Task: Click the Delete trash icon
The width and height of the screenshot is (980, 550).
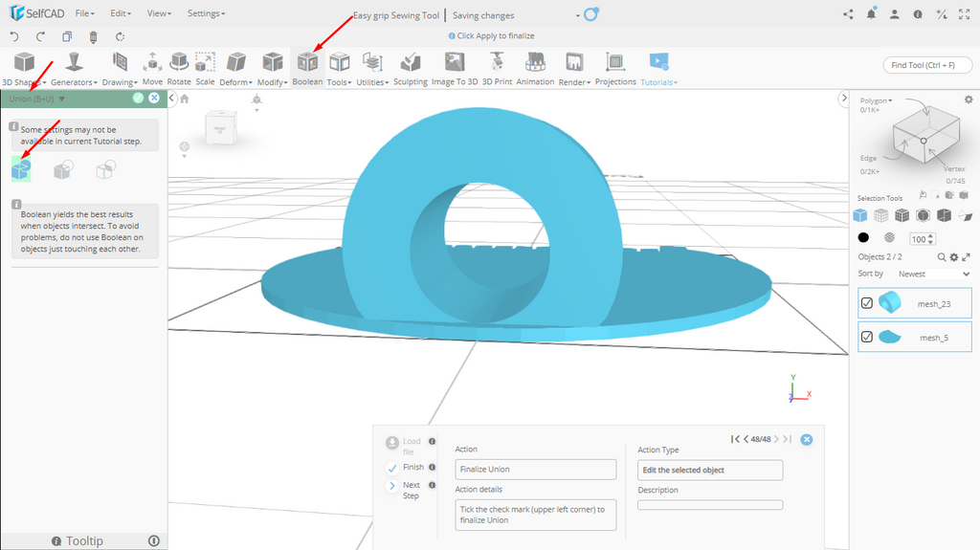Action: [x=93, y=37]
